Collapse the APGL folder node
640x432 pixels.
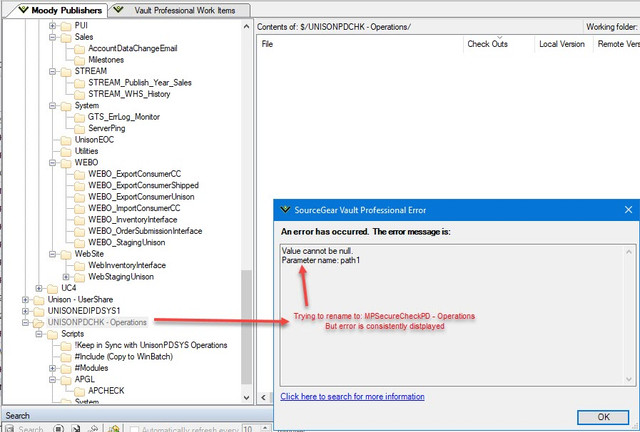click(x=52, y=380)
